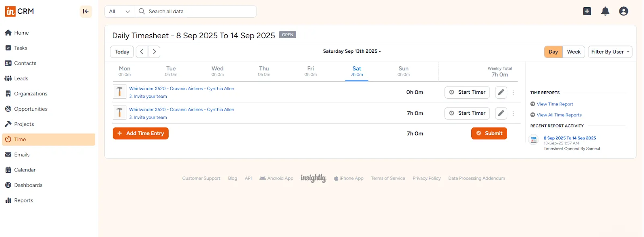
Task: Select the Wed day tab
Action: tap(217, 71)
